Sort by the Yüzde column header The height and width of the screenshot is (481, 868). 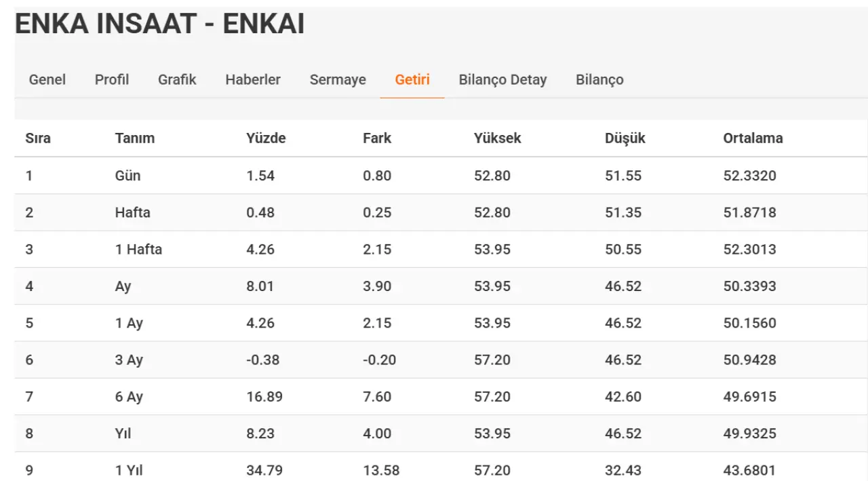coord(266,138)
